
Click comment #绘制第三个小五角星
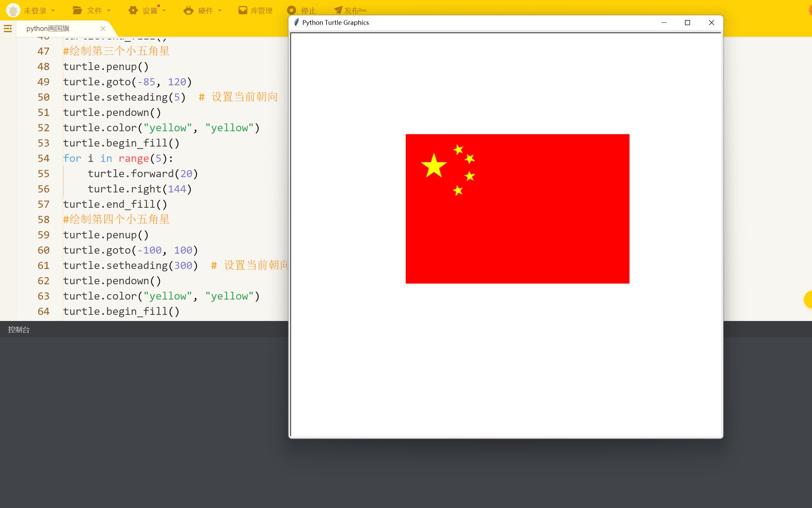[116, 51]
